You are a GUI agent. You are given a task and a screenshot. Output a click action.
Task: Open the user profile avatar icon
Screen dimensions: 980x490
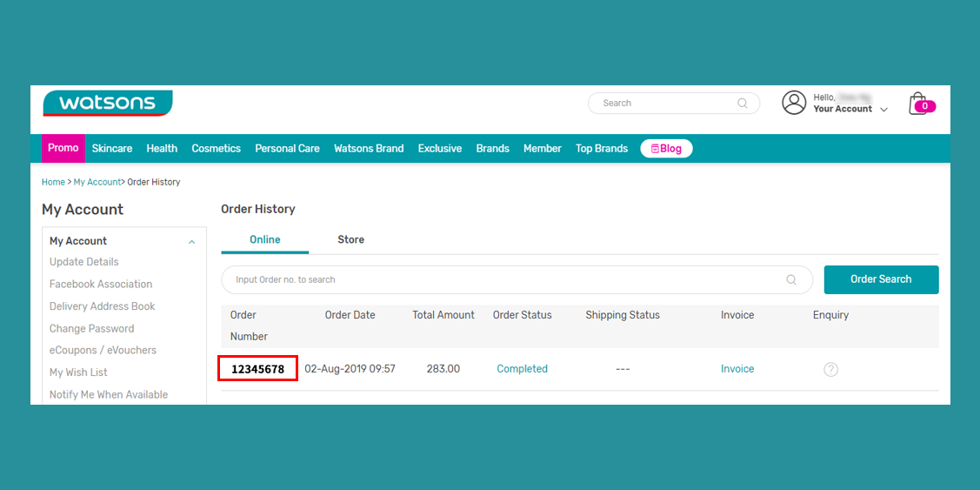click(x=794, y=103)
